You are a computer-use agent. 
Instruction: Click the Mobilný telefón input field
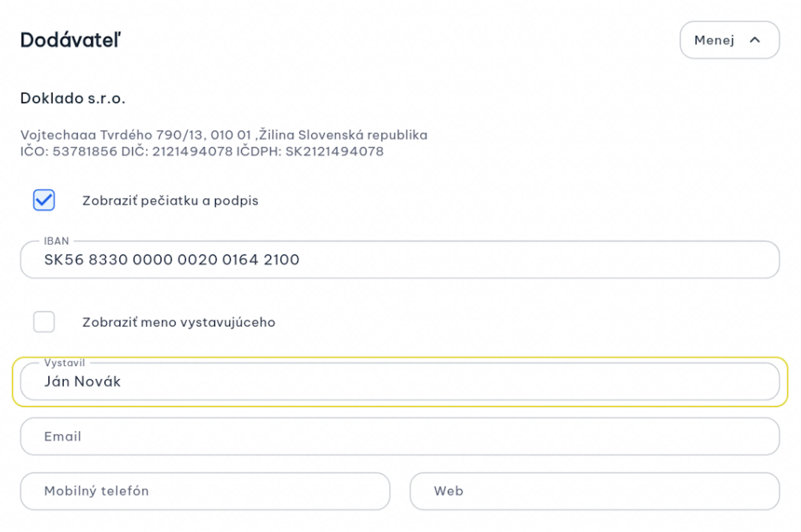tap(205, 491)
